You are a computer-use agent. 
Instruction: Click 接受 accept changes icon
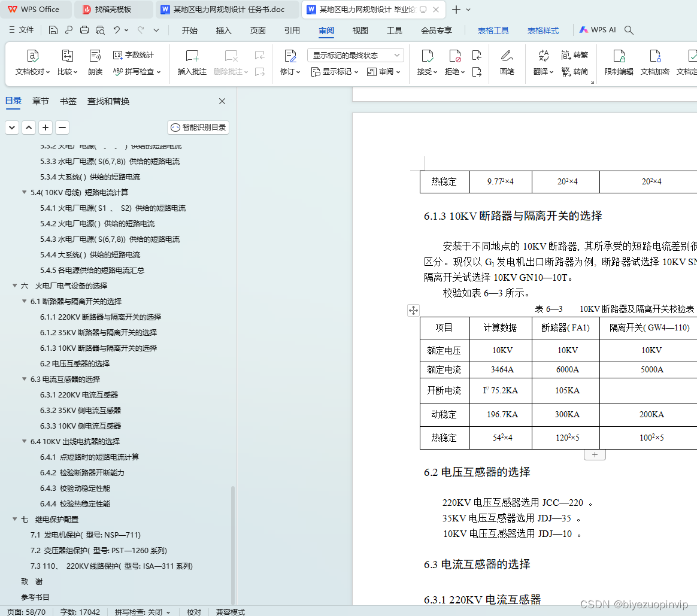click(427, 56)
